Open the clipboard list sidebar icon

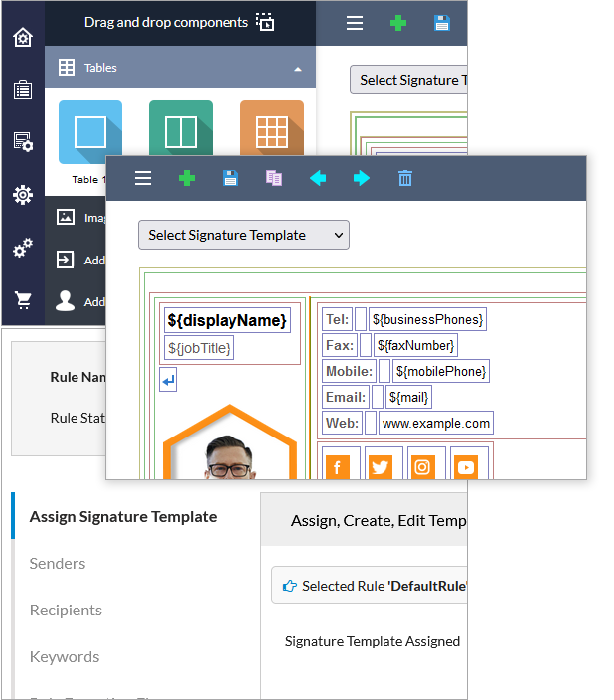pyautogui.click(x=22, y=90)
